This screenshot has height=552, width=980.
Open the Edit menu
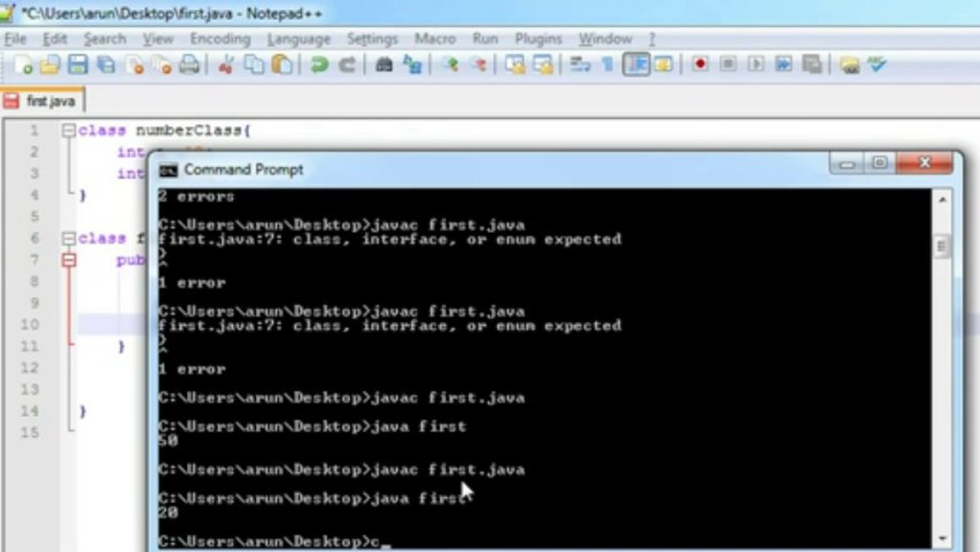55,39
